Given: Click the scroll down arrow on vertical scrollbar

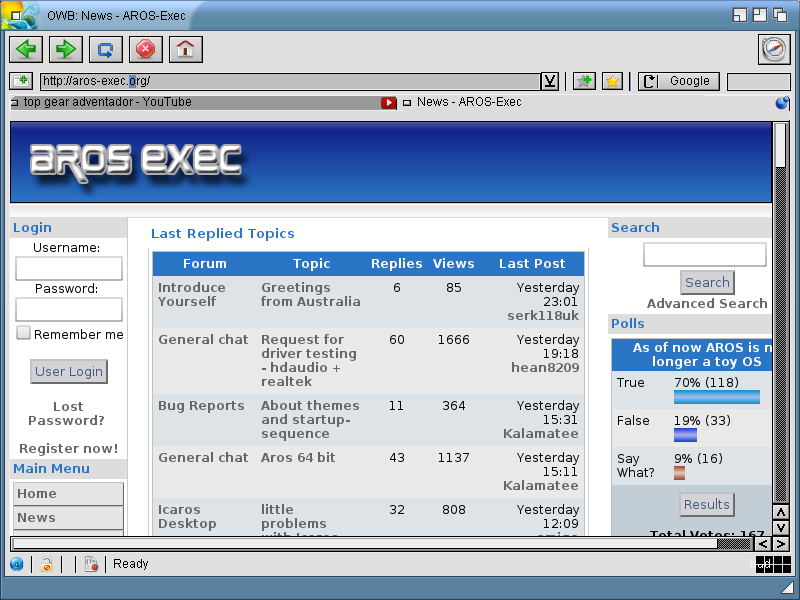Looking at the screenshot, I should point(781,528).
